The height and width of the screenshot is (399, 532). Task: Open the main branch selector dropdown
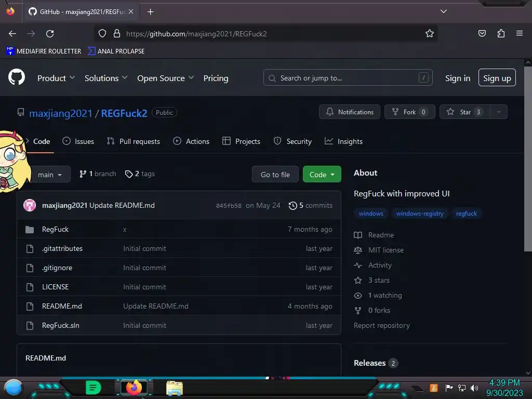pyautogui.click(x=50, y=175)
